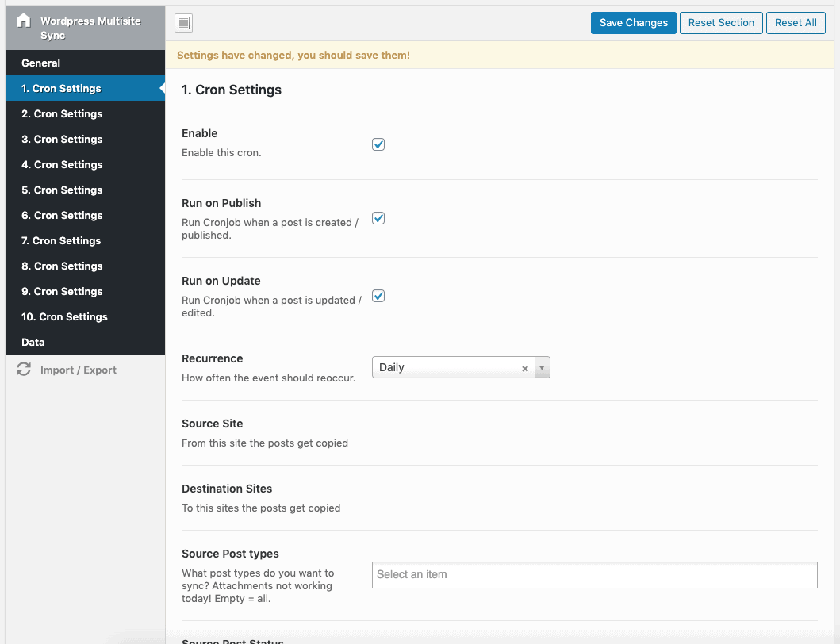Open the Recurrence dropdown arrow
Viewport: 840px width, 644px height.
point(542,367)
